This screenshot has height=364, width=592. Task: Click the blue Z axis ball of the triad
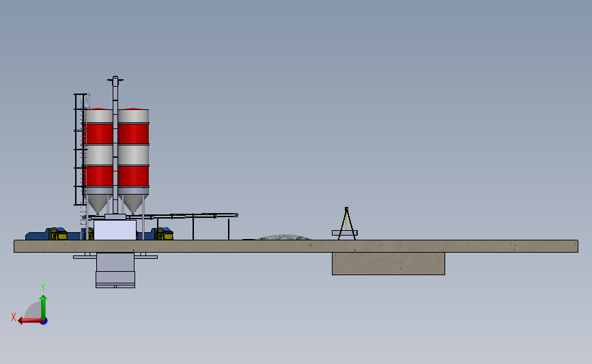click(44, 322)
